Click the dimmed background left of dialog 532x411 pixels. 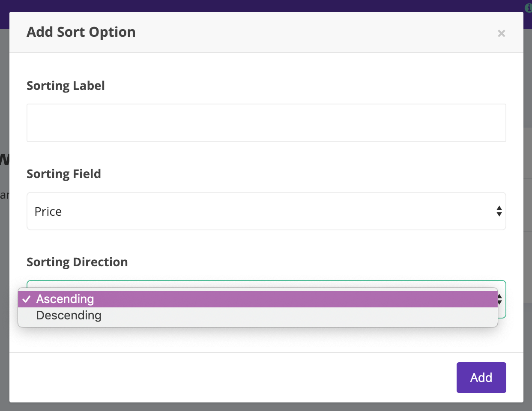click(x=4, y=257)
